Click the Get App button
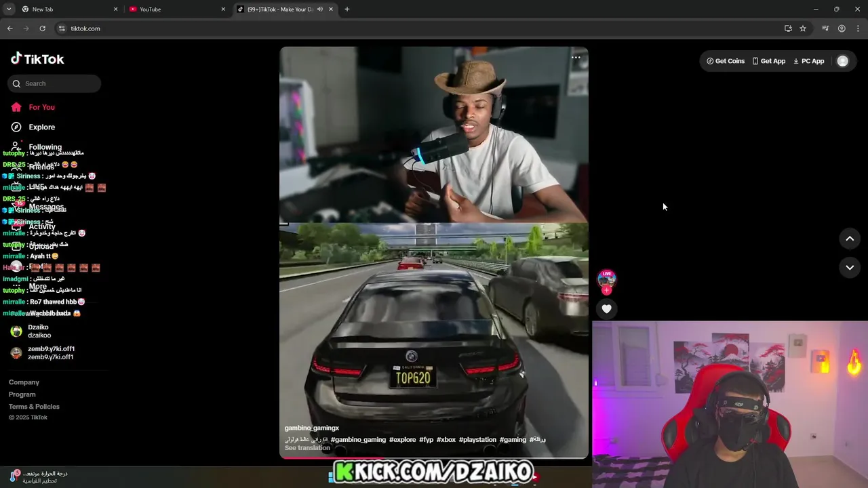Viewport: 868px width, 488px height. [x=769, y=61]
